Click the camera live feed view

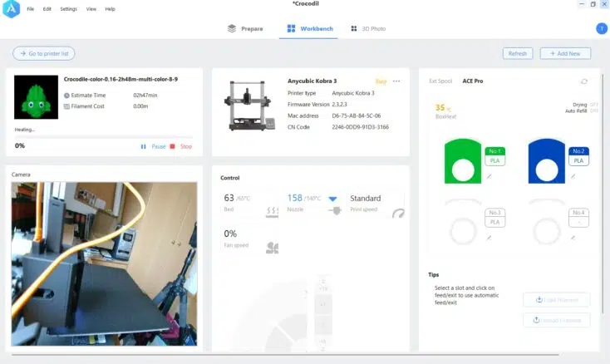(x=104, y=264)
